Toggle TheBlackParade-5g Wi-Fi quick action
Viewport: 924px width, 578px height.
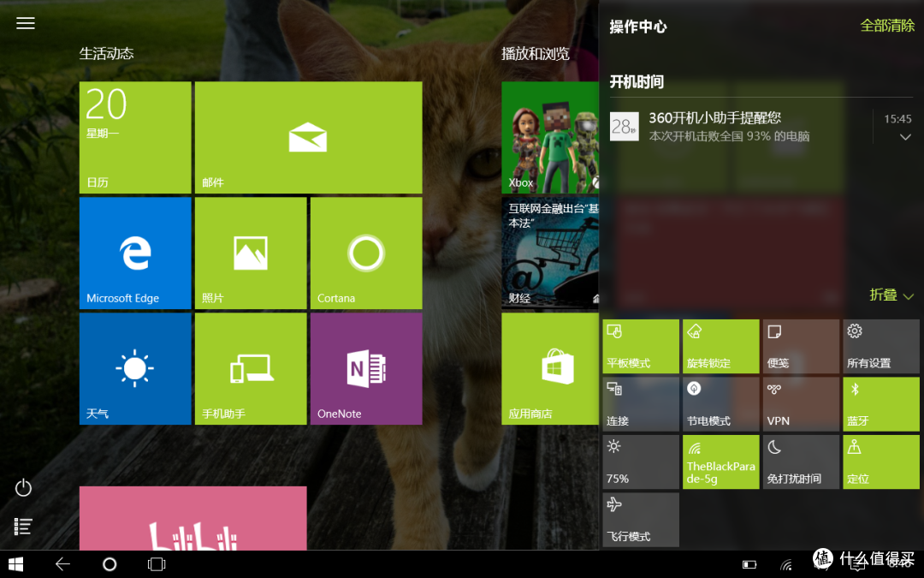point(721,462)
